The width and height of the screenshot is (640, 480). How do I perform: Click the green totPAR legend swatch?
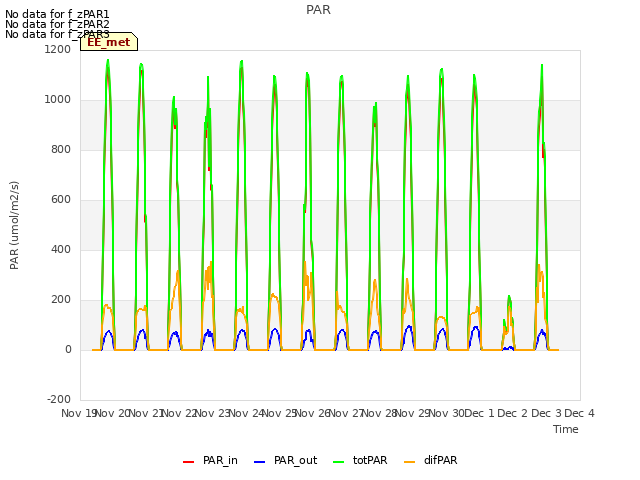coord(339,462)
